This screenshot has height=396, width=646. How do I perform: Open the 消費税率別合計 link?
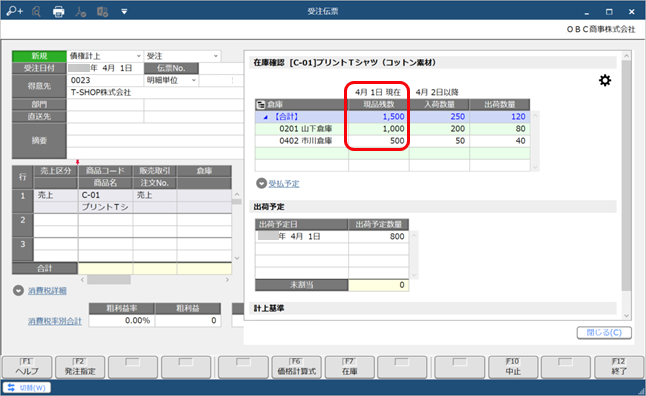coord(55,321)
